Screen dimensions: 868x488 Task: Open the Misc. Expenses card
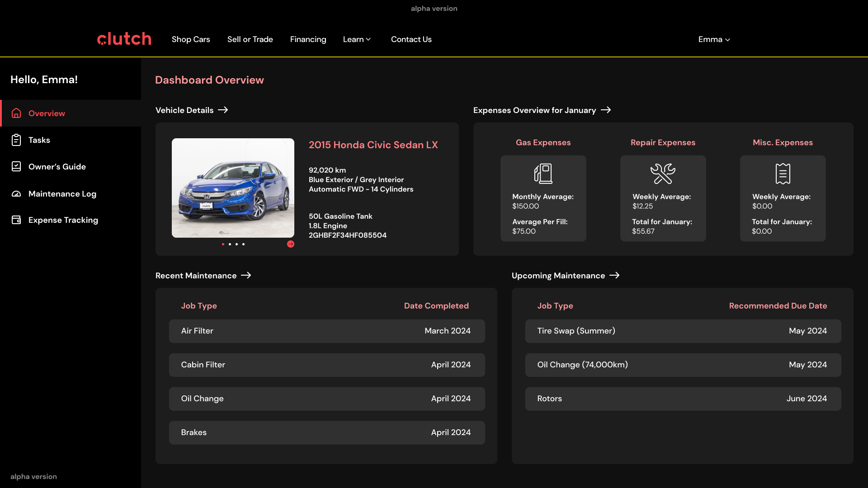(x=783, y=198)
